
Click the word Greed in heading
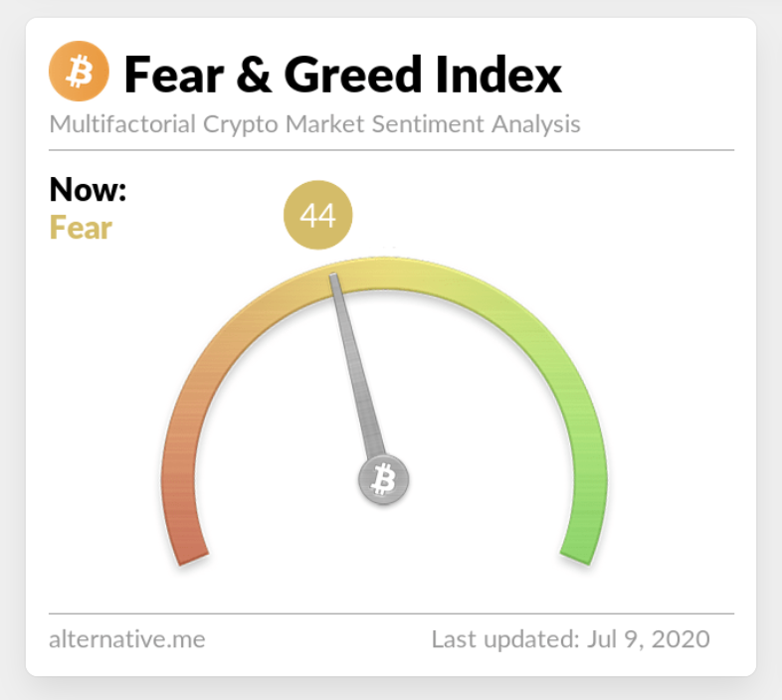point(353,75)
